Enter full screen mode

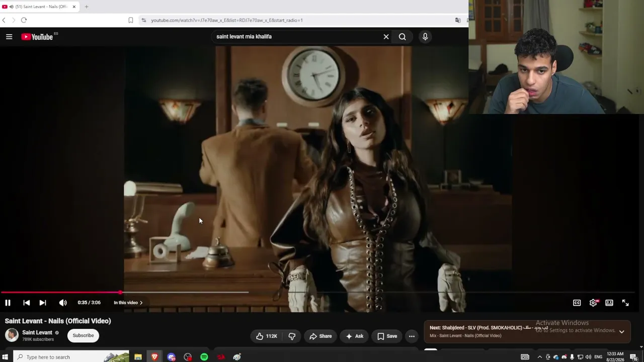pos(625,303)
